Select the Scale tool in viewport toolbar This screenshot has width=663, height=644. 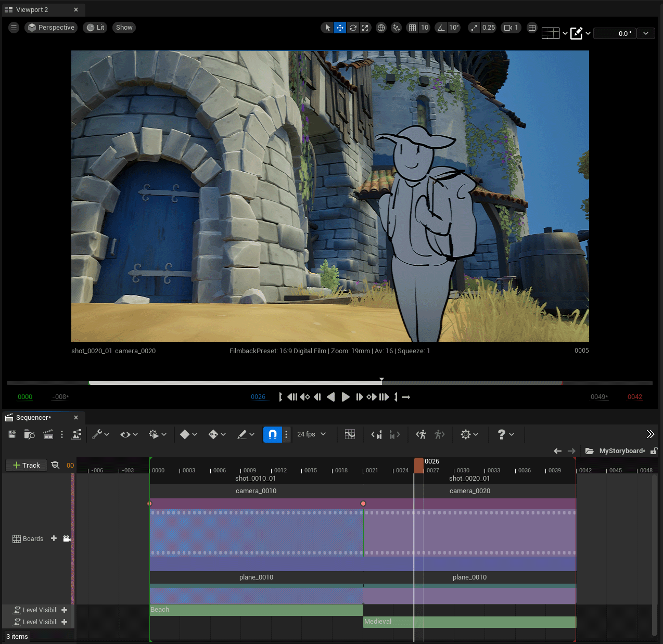point(365,28)
